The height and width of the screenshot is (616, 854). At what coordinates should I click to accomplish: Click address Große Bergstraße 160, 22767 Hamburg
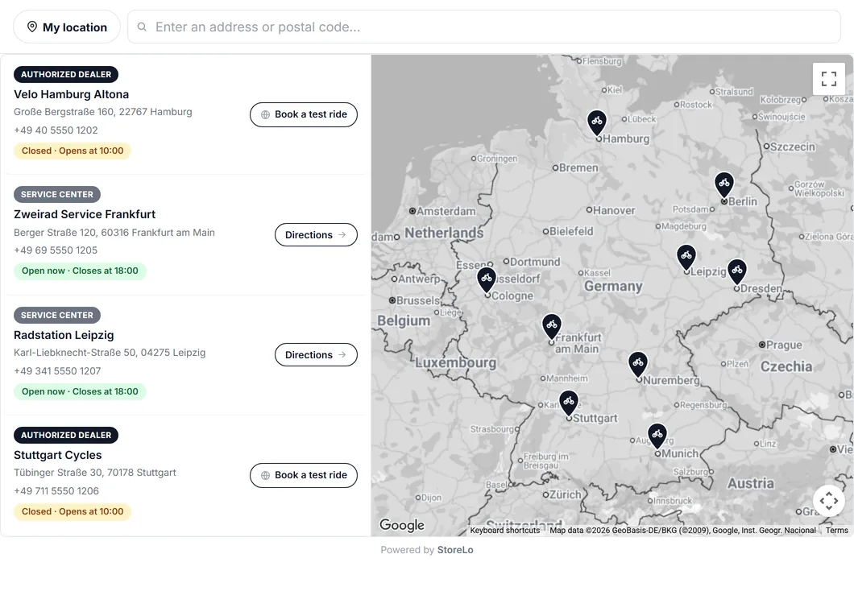coord(103,112)
